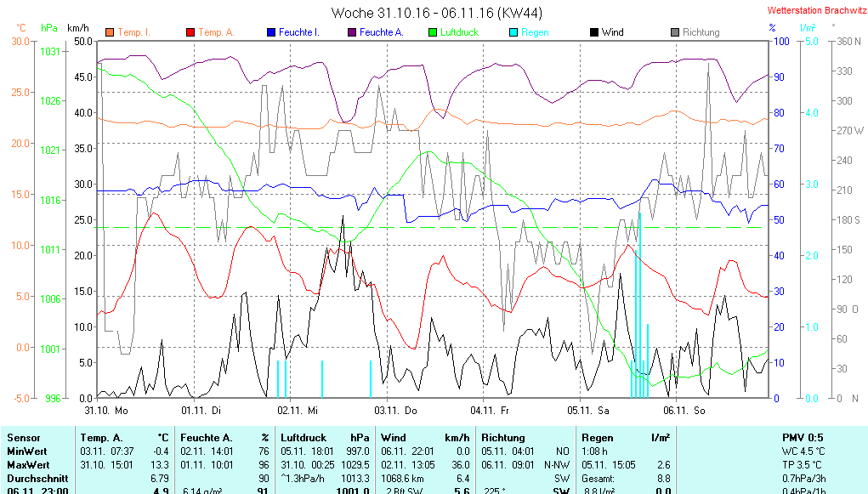Click the blue Feuchte I. legend swatch
This screenshot has width=868, height=494.
click(x=271, y=32)
